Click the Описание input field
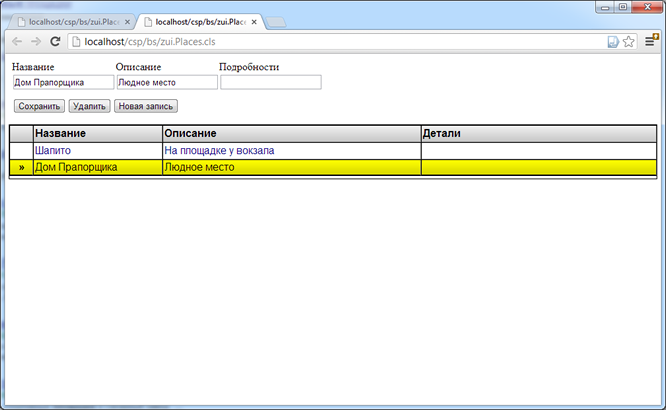The image size is (666, 410). tap(167, 82)
